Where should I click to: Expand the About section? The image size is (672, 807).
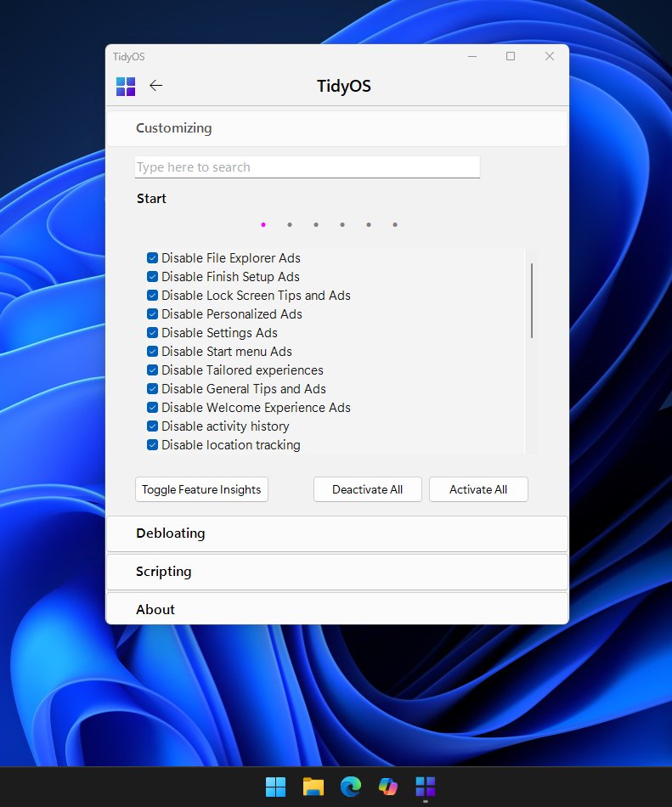click(x=337, y=609)
